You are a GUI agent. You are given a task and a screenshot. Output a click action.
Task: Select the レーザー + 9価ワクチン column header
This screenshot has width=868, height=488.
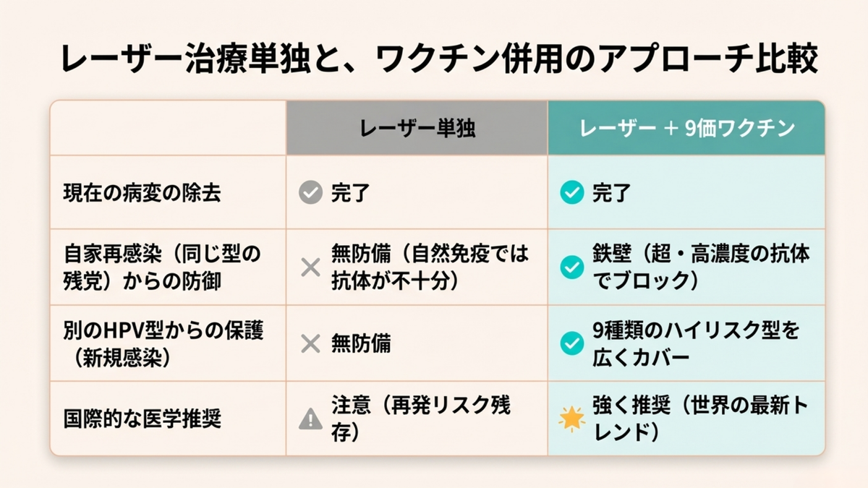(x=686, y=129)
